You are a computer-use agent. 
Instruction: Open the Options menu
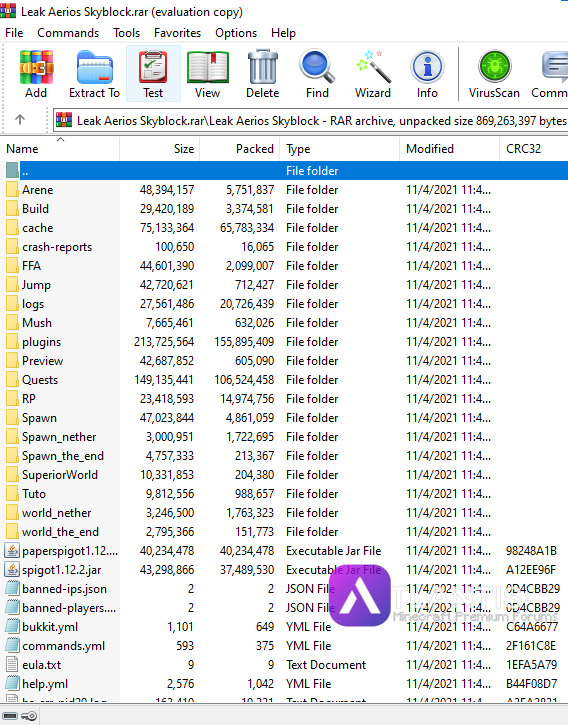tap(236, 33)
